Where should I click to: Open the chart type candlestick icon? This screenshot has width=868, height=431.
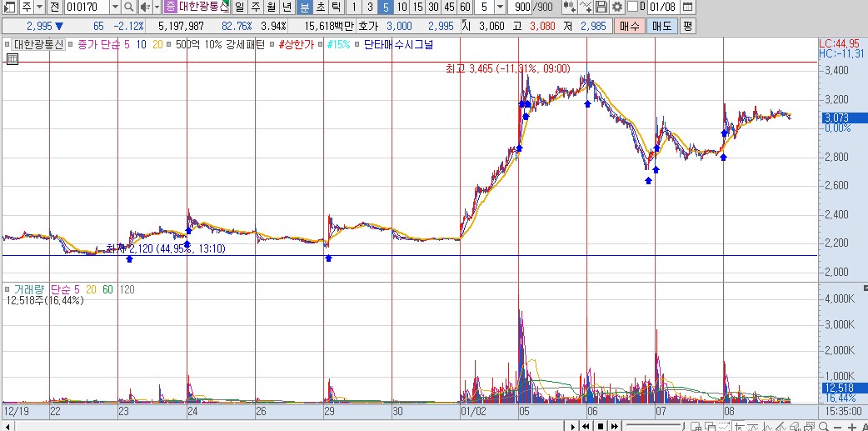(x=569, y=8)
